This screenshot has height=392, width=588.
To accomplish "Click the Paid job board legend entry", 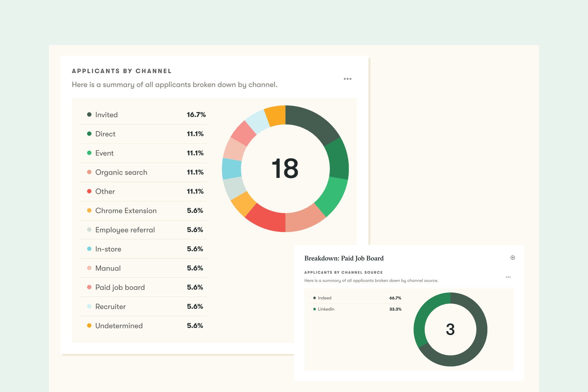I will coord(120,287).
